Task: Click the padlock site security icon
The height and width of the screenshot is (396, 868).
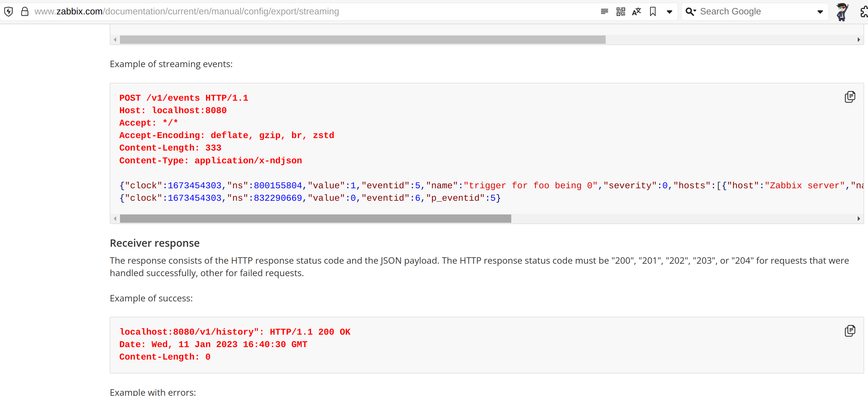Action: click(x=25, y=12)
